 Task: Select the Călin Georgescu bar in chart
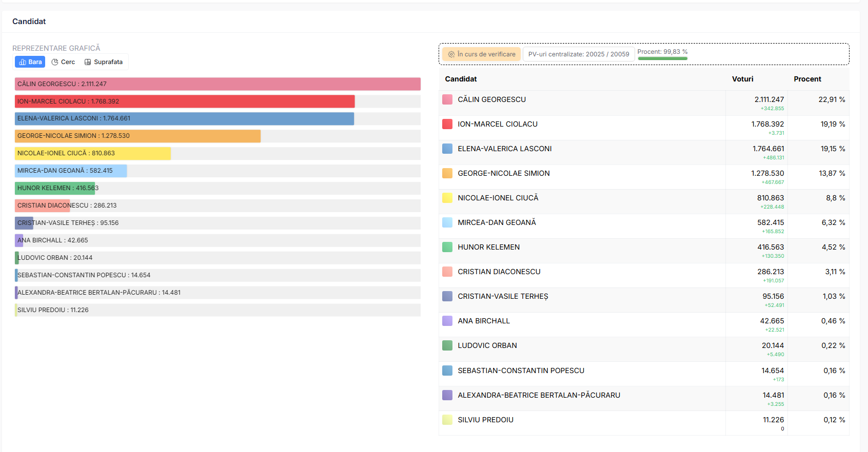point(218,84)
